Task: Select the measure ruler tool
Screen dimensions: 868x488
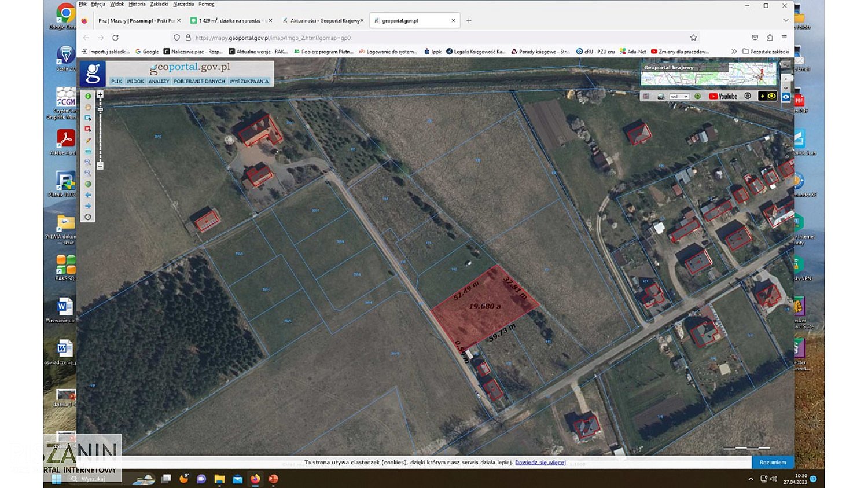Action: pos(88,151)
